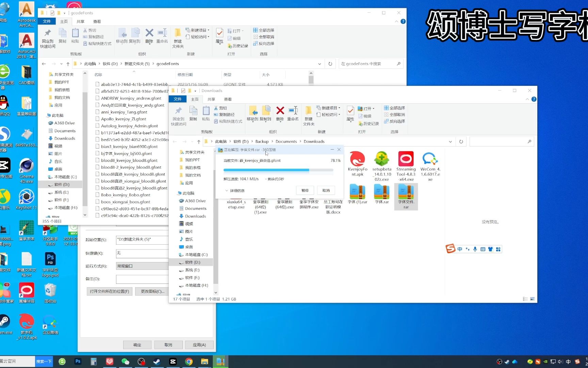Cancel extraction in 360压缩 dialog

pyautogui.click(x=326, y=190)
